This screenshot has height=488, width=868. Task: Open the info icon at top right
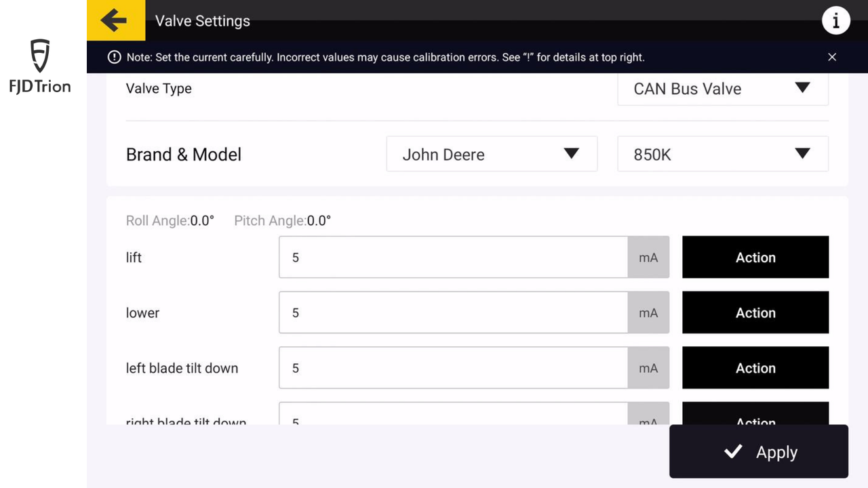835,21
